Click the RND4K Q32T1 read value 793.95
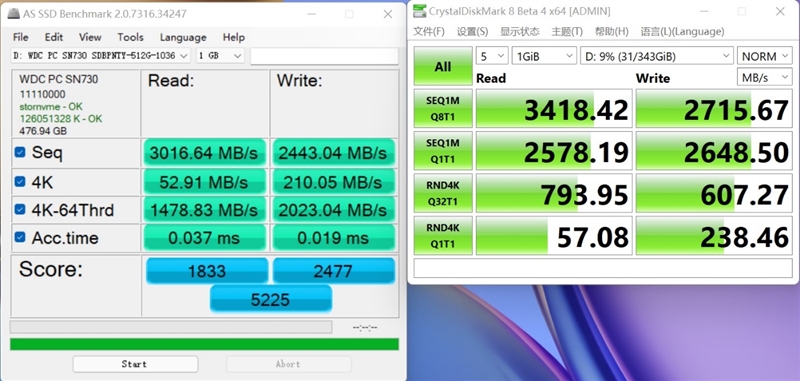 (x=554, y=193)
